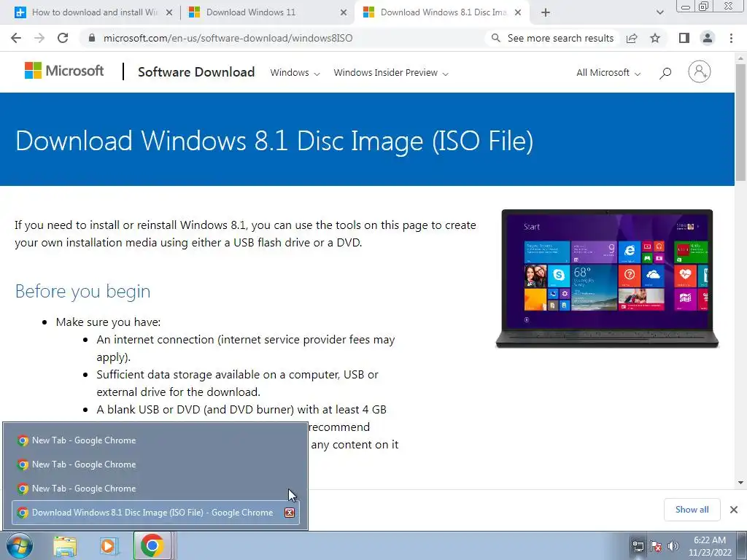Open the Windows Start button
Screen dimensions: 747x560
coord(20,545)
